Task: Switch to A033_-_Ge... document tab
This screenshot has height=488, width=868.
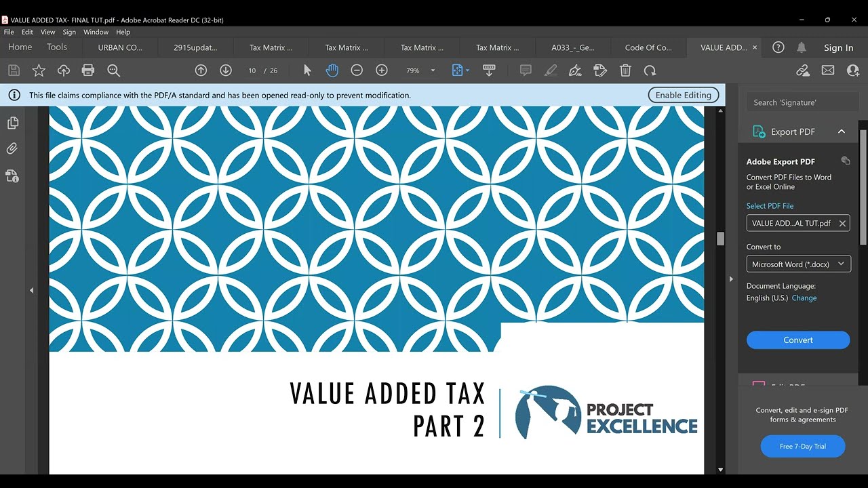Action: 573,47
